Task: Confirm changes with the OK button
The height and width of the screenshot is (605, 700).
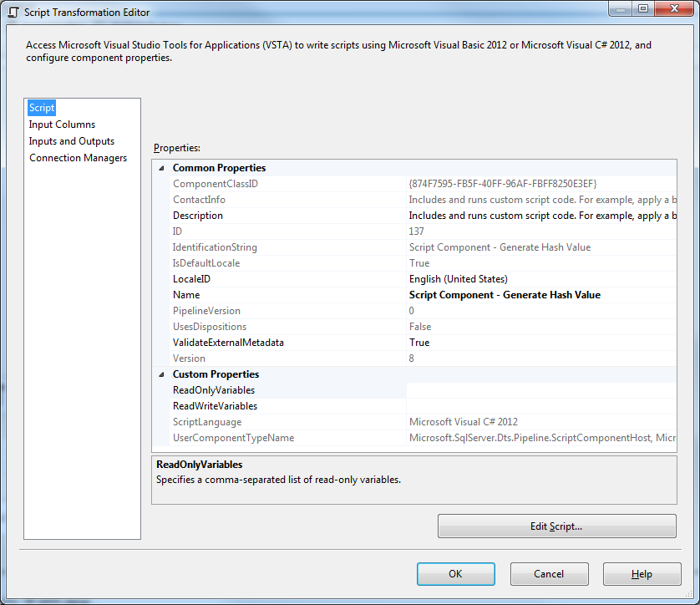Action: click(455, 574)
